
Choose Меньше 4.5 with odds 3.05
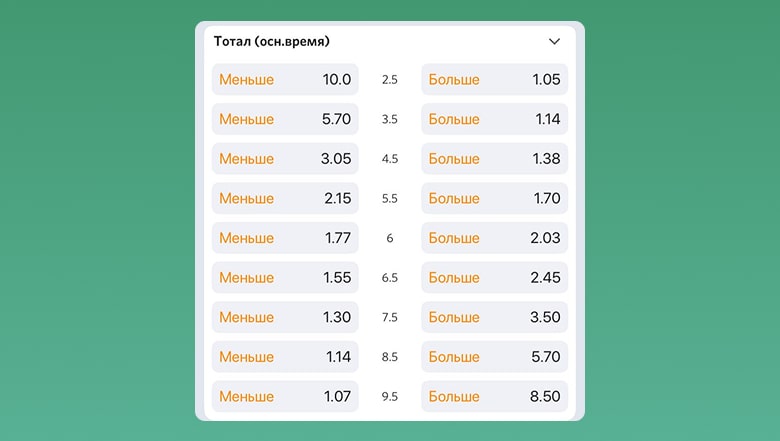click(x=285, y=159)
